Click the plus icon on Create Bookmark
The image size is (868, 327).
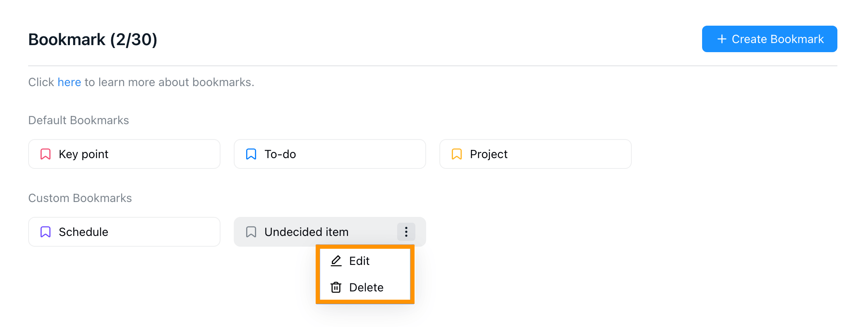(x=722, y=39)
